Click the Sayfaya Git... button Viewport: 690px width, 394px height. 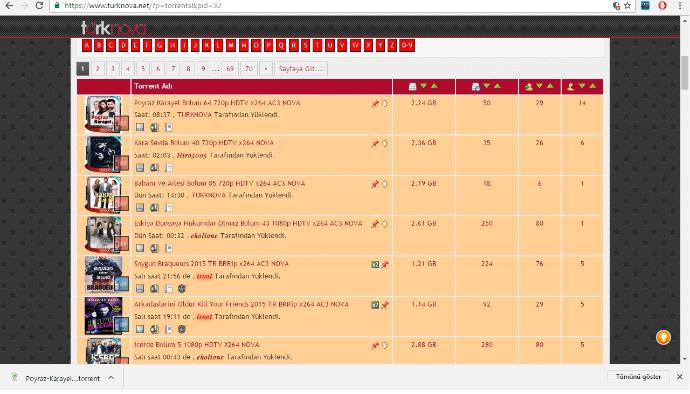coord(301,69)
